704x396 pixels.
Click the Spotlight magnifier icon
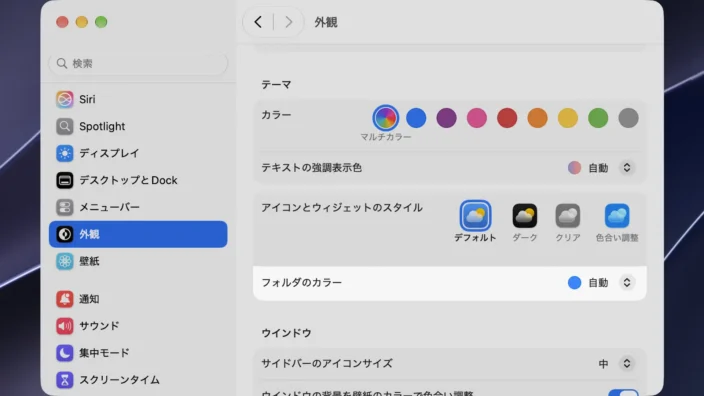[x=65, y=126]
